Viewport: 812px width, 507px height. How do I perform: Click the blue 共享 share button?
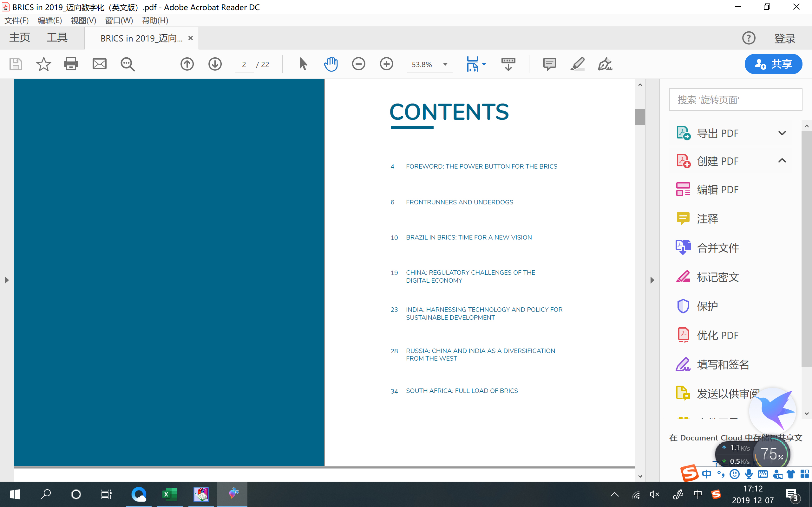coord(773,64)
